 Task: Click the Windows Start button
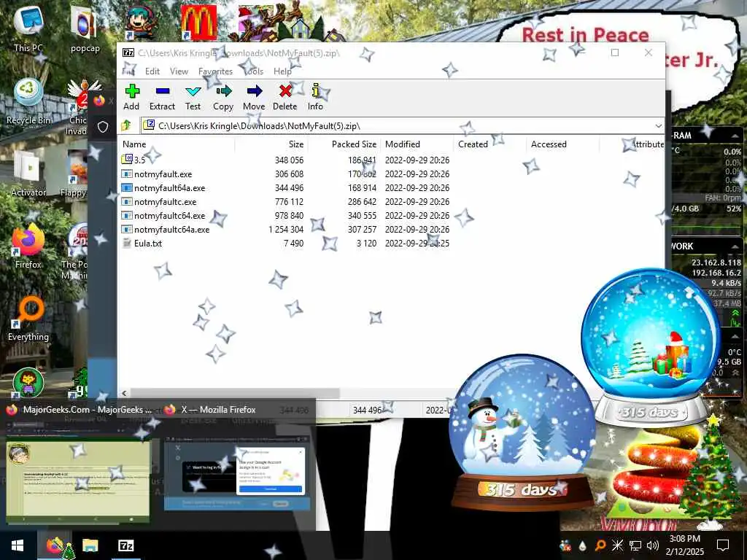pos(18,545)
